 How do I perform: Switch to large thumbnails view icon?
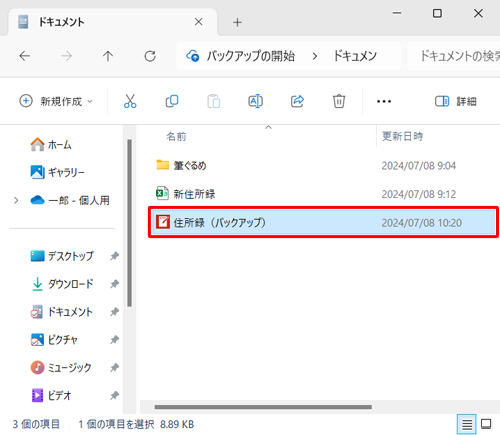point(486,424)
